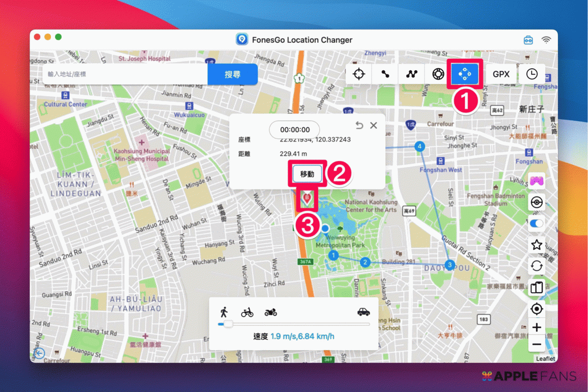Click the 搜尋 search button

[232, 74]
